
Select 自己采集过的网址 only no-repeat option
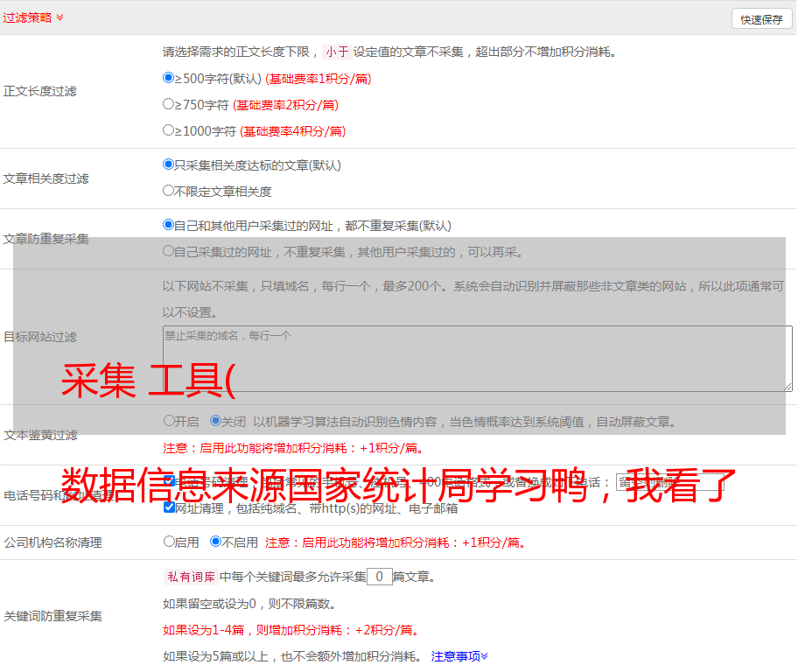pyautogui.click(x=169, y=251)
